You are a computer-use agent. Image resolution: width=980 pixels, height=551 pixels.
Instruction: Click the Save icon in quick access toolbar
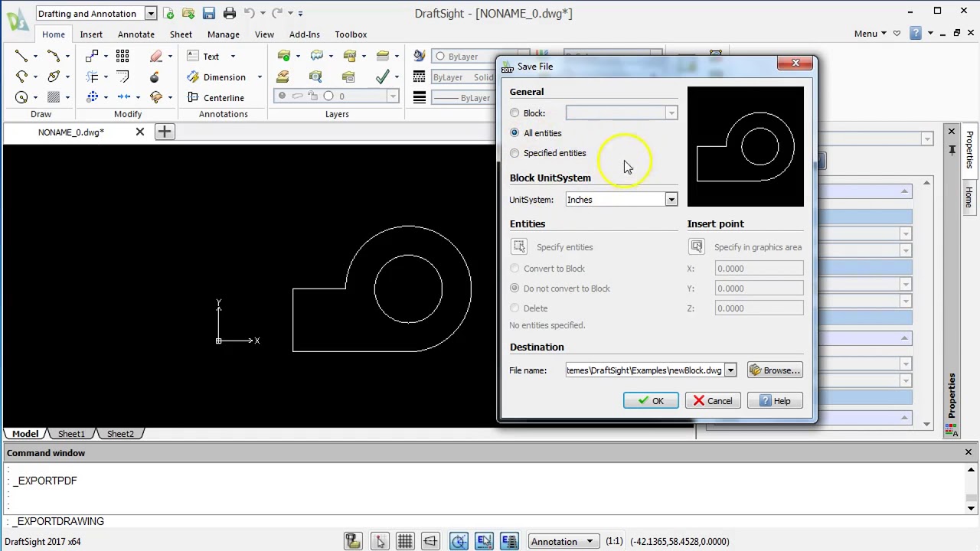209,13
